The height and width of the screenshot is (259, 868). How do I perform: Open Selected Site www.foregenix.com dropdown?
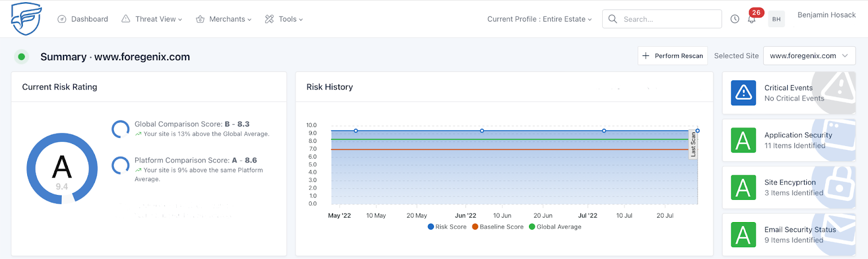(809, 56)
